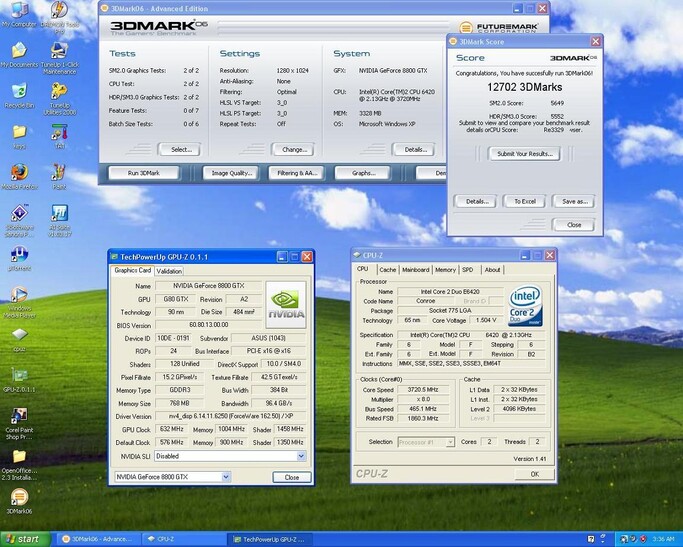Open the Mainboard tab in CPU-Z
The image size is (683, 547).
pos(415,270)
